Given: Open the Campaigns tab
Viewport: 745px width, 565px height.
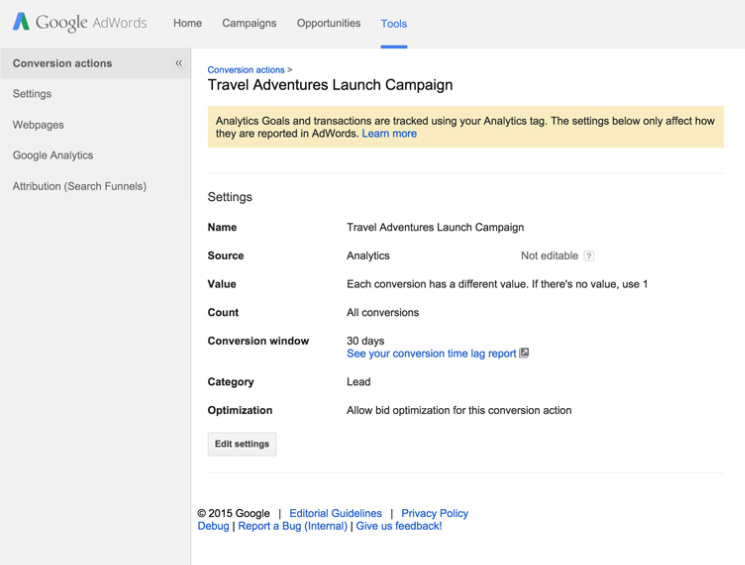Looking at the screenshot, I should (x=249, y=23).
